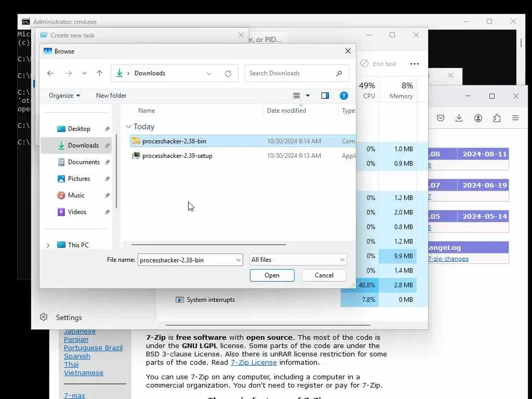The height and width of the screenshot is (399, 532).
Task: Create a New folder
Action: 111,96
